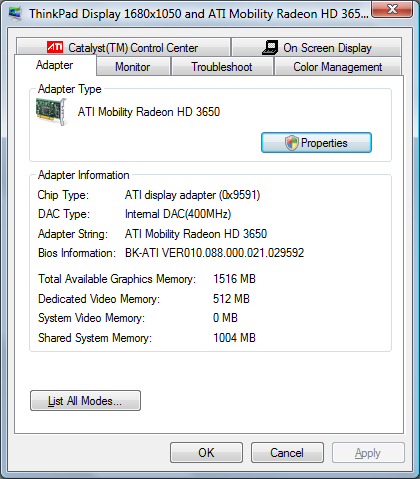Screen dimensions: 420x479
Task: Click the ATI logo icon on Catalyst tab
Action: click(55, 47)
